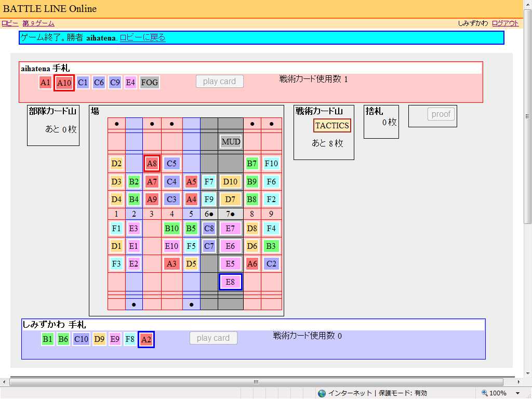Screen dimensions: 532x399
Task: Click card C2 in column 9
Action: tap(271, 263)
